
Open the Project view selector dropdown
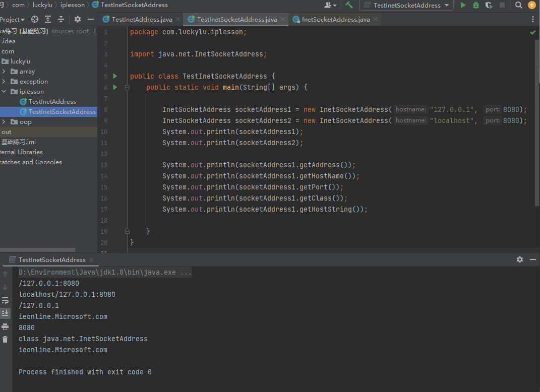click(x=13, y=19)
